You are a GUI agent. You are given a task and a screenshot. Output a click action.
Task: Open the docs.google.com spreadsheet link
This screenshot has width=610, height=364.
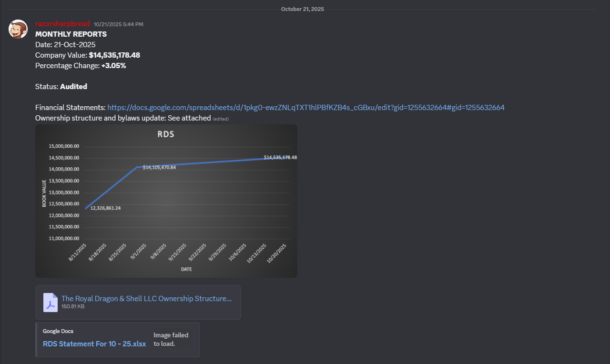click(x=305, y=108)
